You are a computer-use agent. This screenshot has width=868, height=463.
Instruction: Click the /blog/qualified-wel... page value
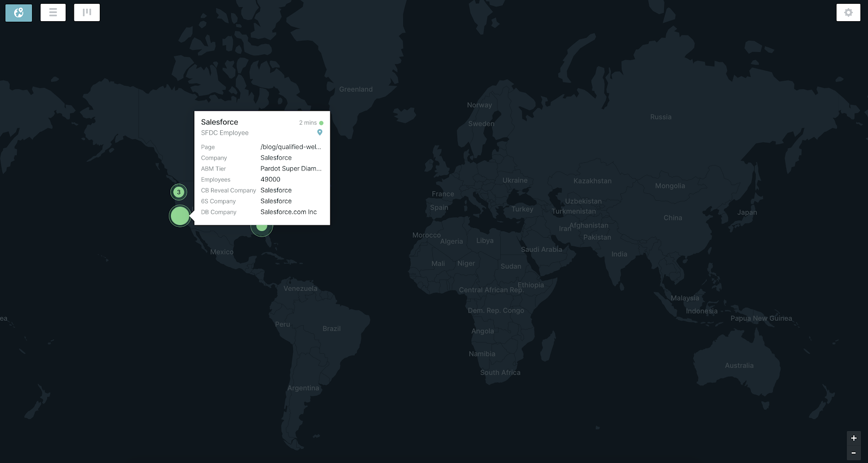pos(291,147)
